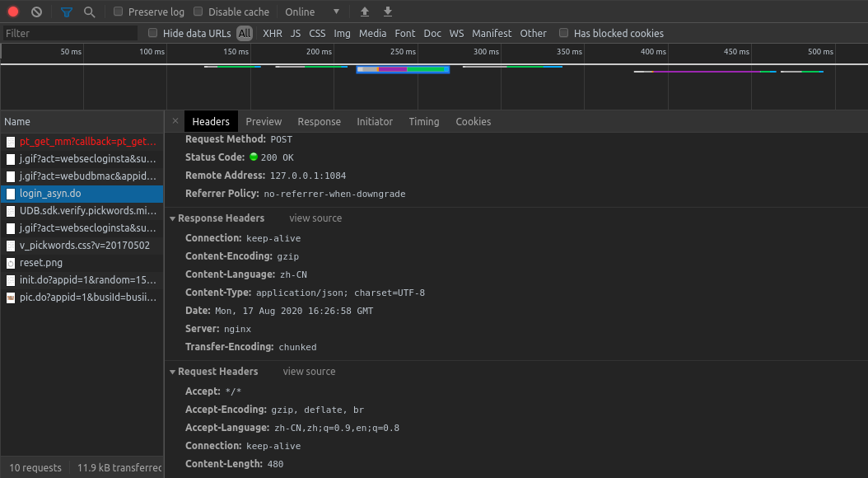Check Hide data URLs option
The width and height of the screenshot is (868, 478).
[153, 33]
